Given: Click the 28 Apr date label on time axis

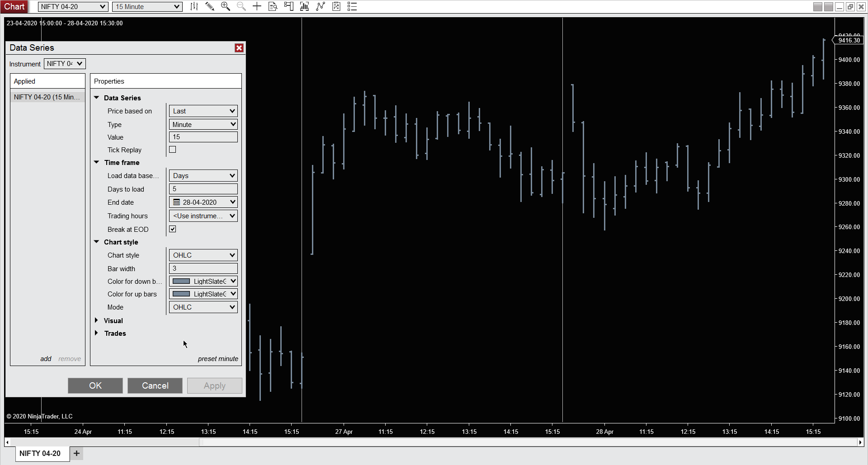Looking at the screenshot, I should tap(604, 432).
